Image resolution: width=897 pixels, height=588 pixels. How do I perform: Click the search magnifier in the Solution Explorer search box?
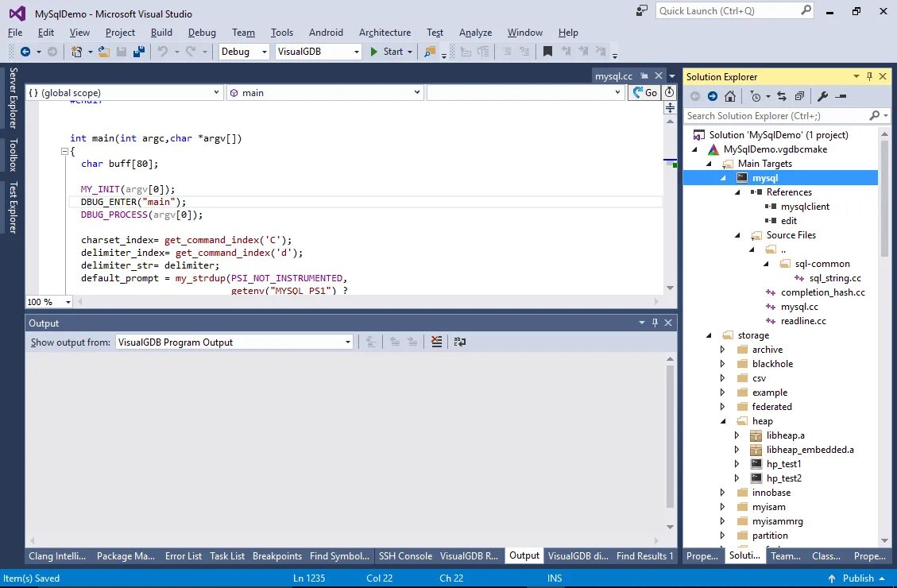(x=874, y=115)
